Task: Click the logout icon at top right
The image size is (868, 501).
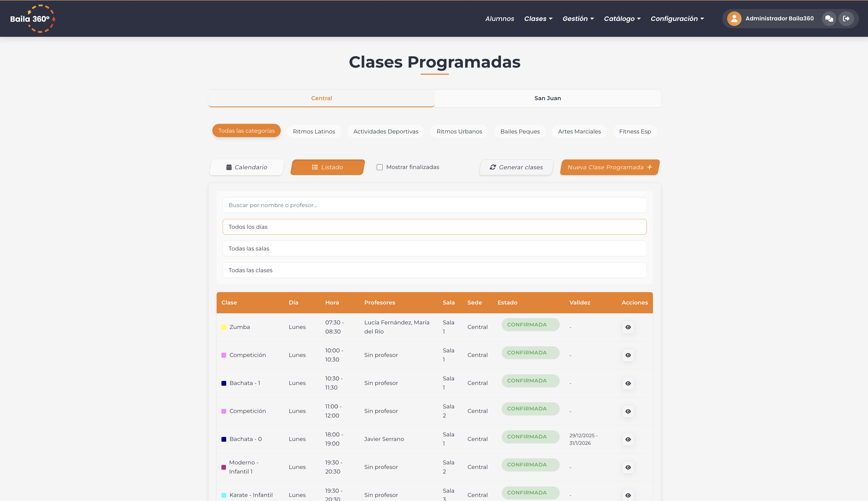Action: coord(847,18)
